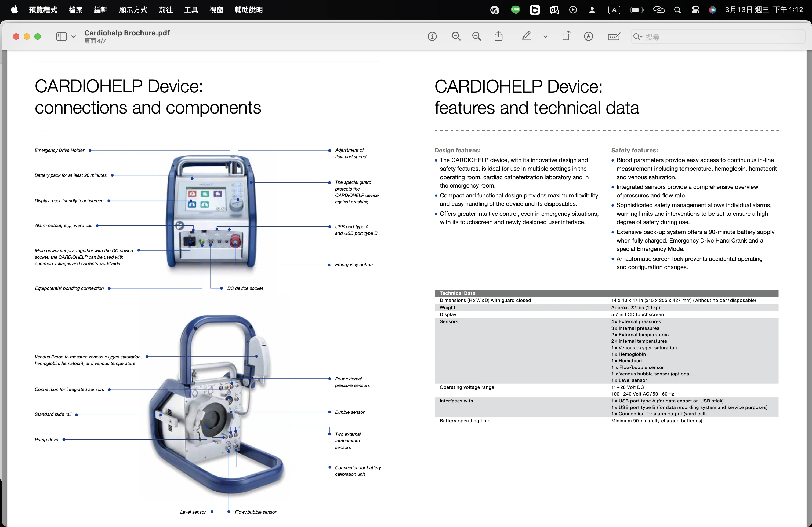Image resolution: width=812 pixels, height=527 pixels.
Task: Click the battery status icon
Action: pyautogui.click(x=637, y=10)
